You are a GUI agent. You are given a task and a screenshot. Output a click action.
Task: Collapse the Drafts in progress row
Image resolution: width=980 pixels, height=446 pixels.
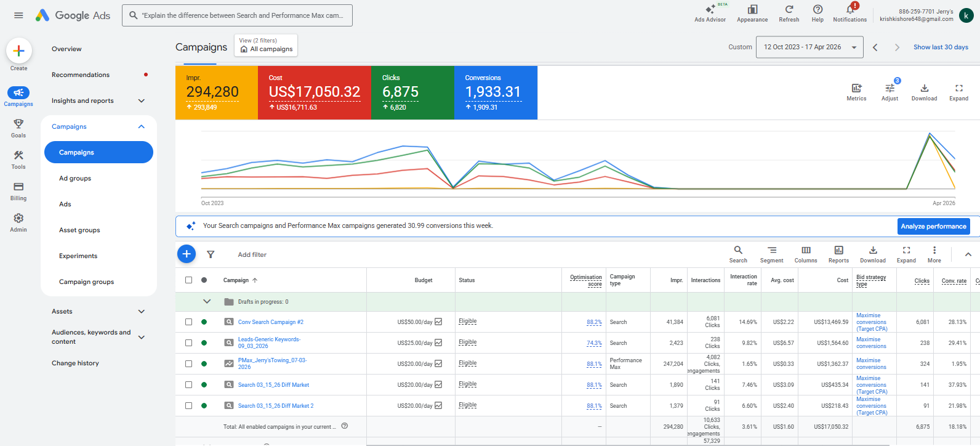pos(207,302)
